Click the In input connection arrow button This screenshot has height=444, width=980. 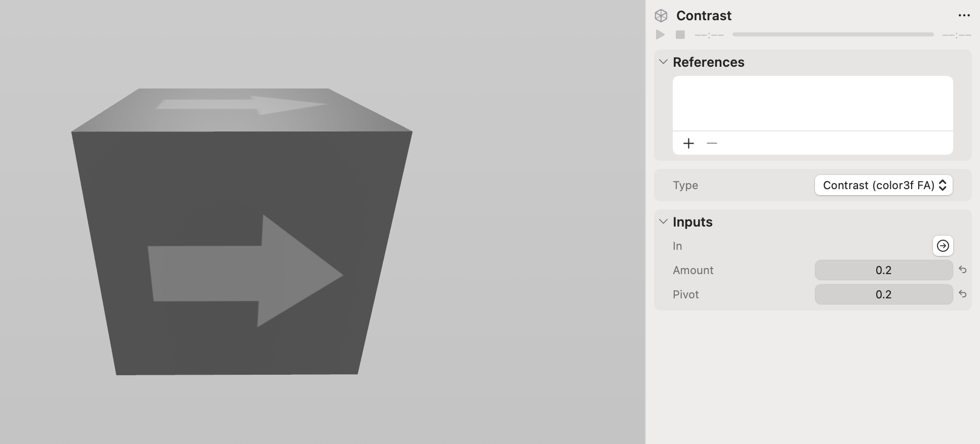943,246
